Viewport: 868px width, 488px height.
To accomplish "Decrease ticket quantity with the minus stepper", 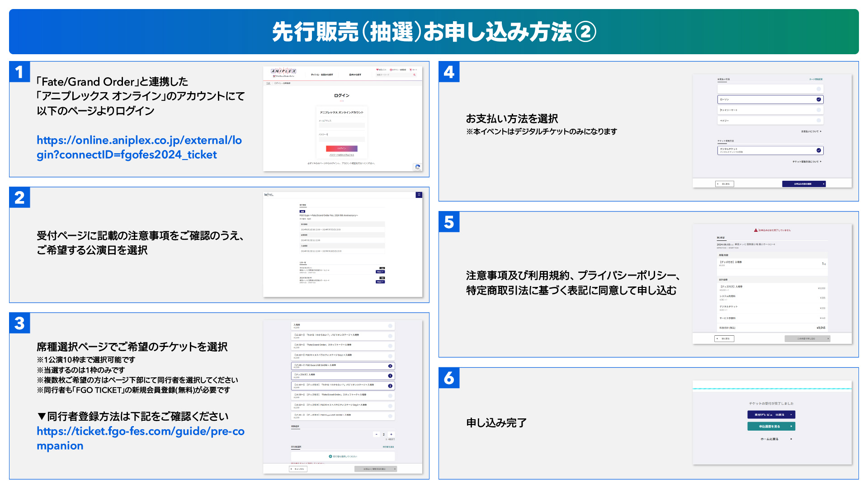I will pyautogui.click(x=376, y=434).
